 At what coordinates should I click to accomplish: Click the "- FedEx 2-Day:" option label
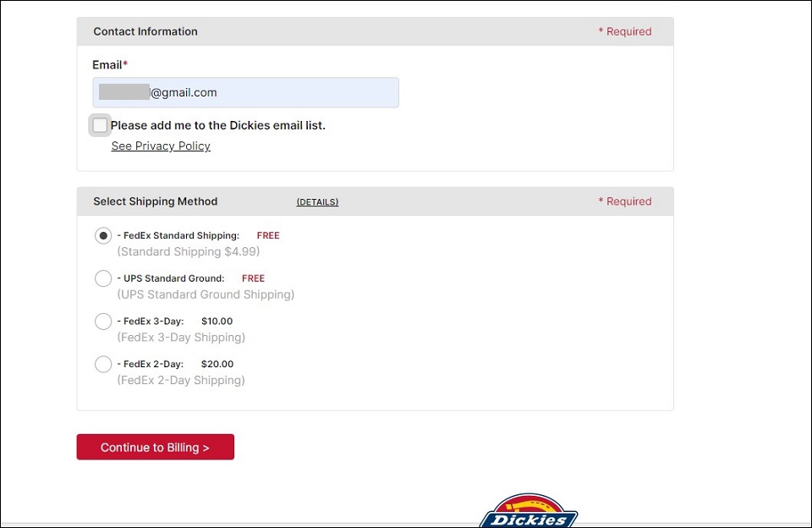151,364
